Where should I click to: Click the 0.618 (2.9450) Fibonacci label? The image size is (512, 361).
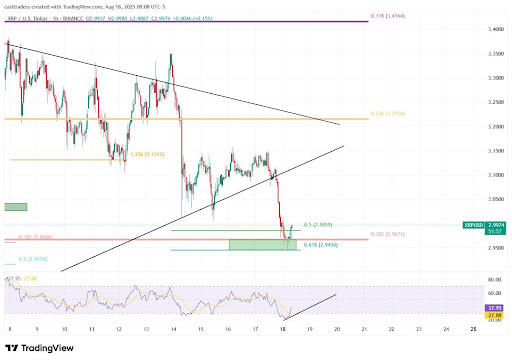pyautogui.click(x=321, y=245)
